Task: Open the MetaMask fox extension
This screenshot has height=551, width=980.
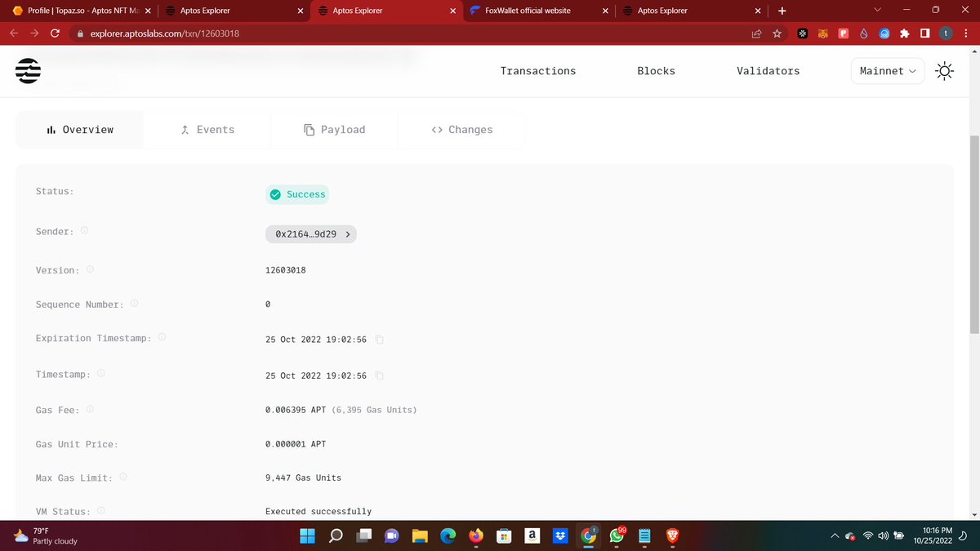Action: tap(824, 33)
